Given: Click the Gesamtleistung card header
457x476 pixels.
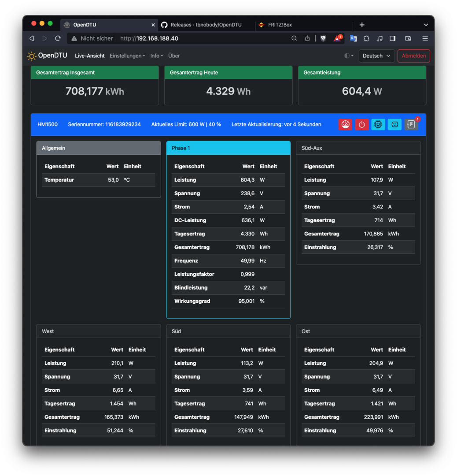Looking at the screenshot, I should [x=362, y=73].
